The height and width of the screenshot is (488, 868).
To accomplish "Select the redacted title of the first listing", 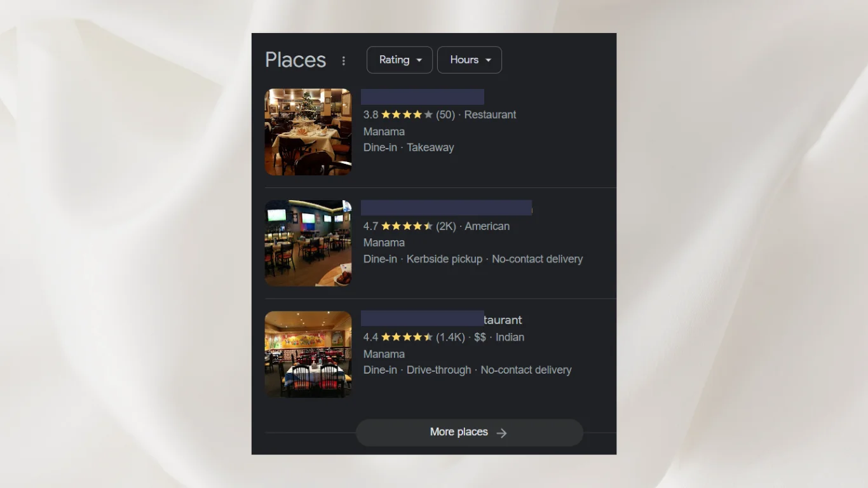I will point(423,97).
